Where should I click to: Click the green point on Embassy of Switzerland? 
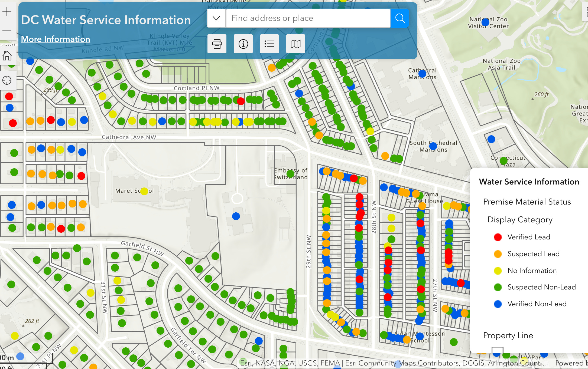290,173
